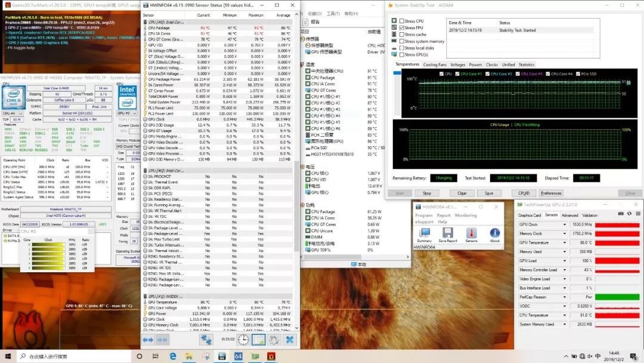Click Cortana circle icon on taskbar
This screenshot has height=363, width=644.
[139, 356]
